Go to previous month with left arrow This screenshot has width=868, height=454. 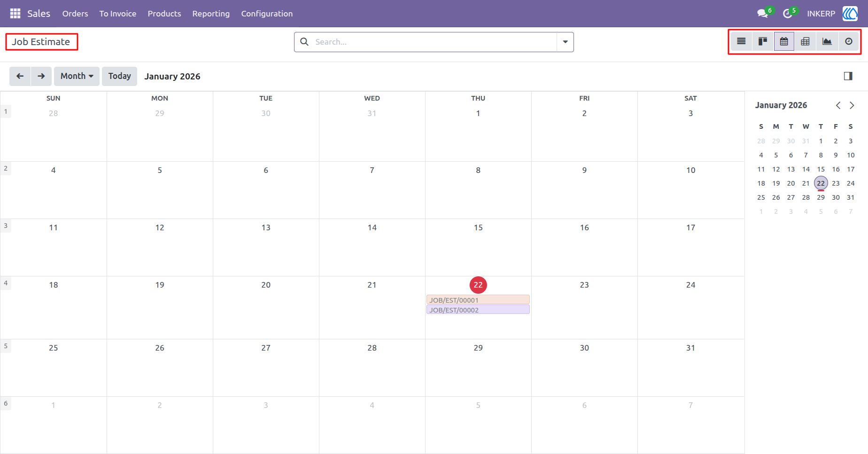[20, 76]
